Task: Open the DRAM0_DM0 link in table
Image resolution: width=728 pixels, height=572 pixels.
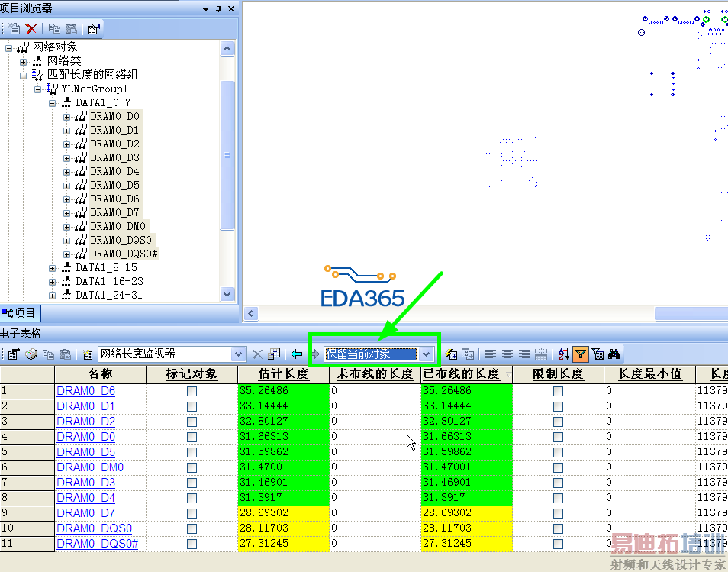Action: click(x=90, y=467)
